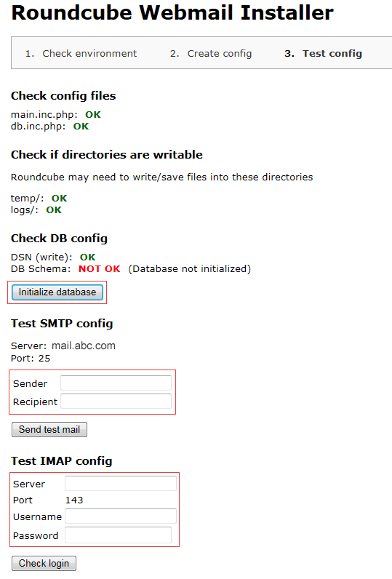This screenshot has width=392, height=579.
Task: Click the Port: 25 text
Action: point(31,358)
